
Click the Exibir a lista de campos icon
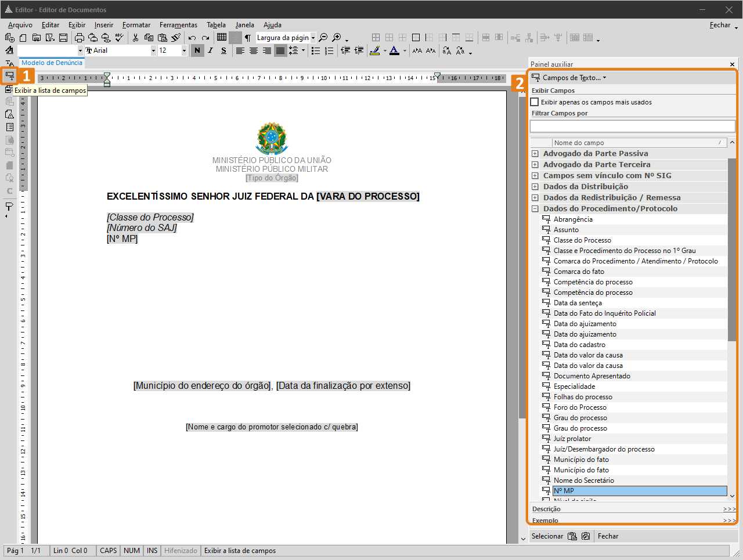9,75
